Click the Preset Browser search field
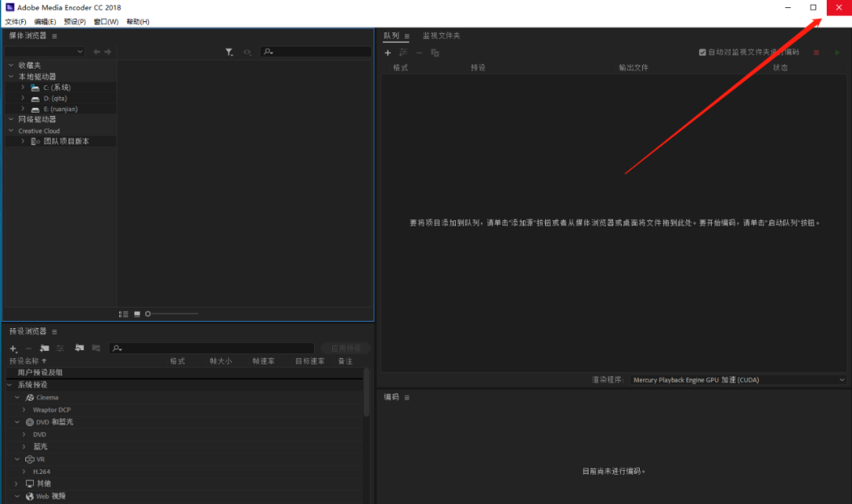 coord(212,348)
